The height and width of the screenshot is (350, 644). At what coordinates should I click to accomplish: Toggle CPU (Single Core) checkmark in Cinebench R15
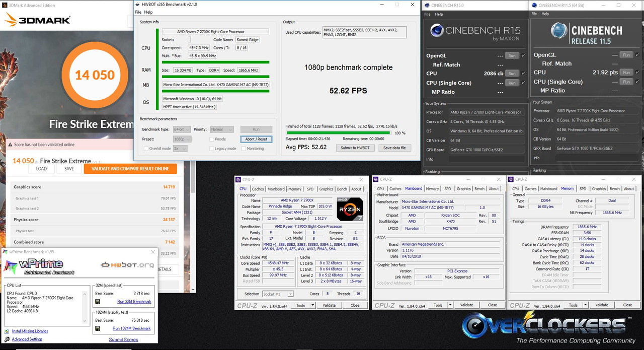click(x=523, y=83)
